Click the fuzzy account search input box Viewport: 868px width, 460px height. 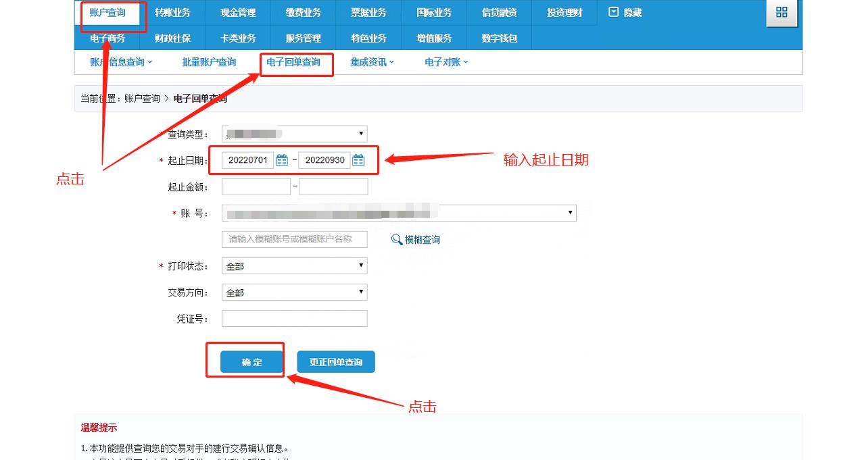[294, 238]
